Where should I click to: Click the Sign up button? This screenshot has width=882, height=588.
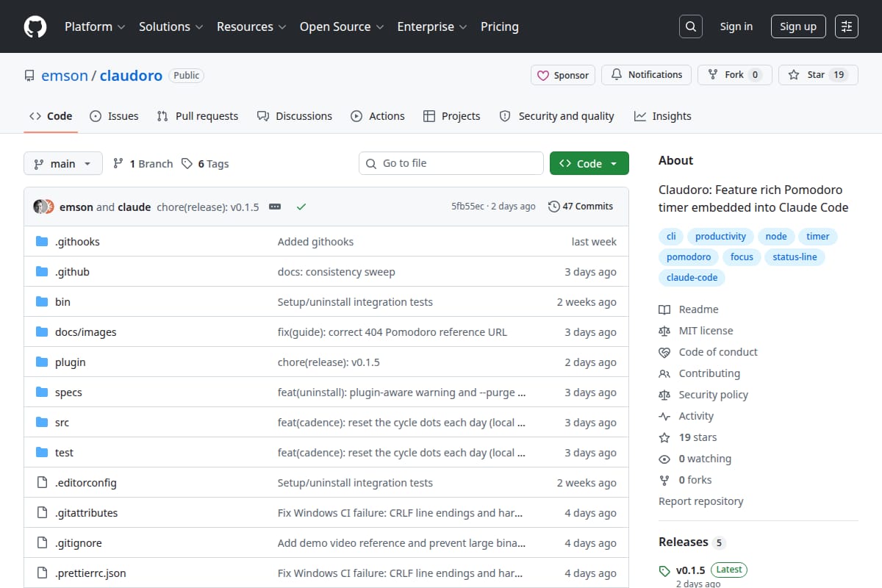pyautogui.click(x=798, y=26)
